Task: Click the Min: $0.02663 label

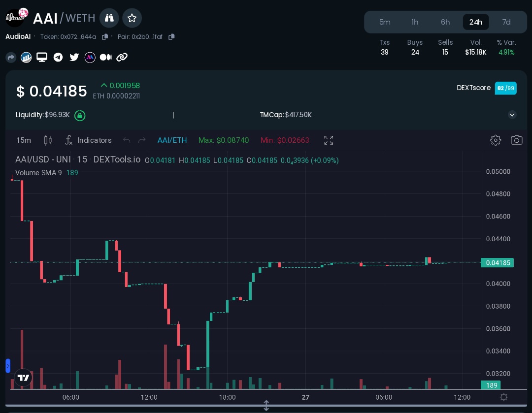Action: (x=285, y=140)
